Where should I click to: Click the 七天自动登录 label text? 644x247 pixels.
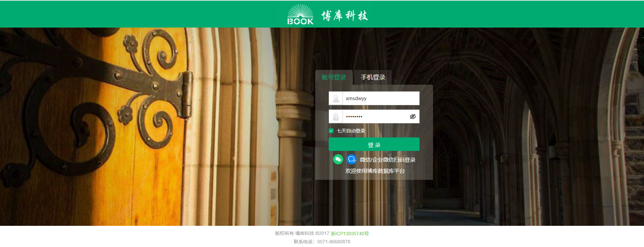click(351, 131)
